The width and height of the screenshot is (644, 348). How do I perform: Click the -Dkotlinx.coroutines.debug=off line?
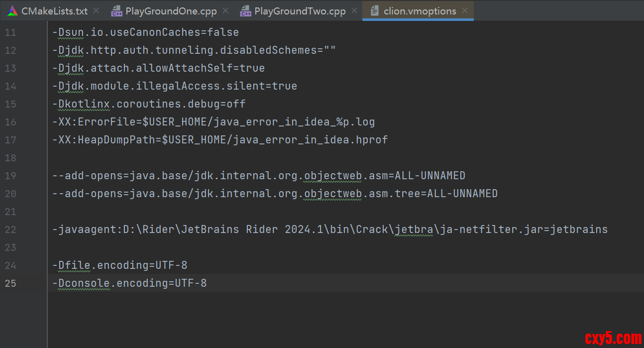[x=149, y=104]
